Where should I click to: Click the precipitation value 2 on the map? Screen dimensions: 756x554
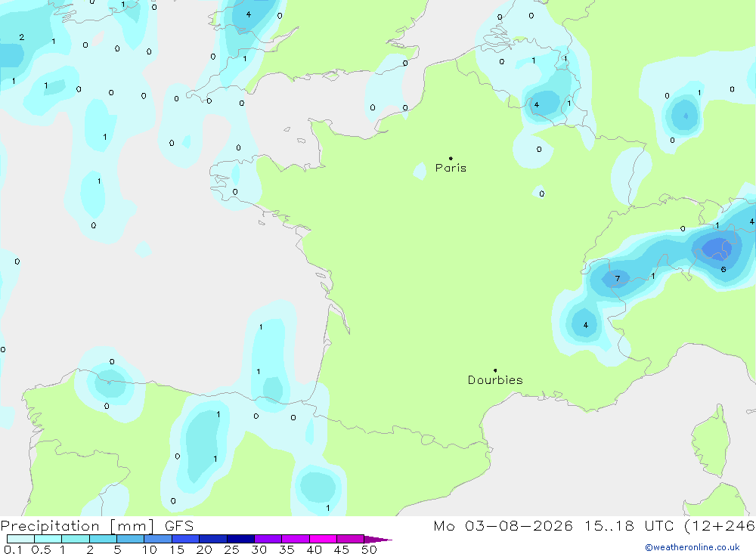pos(22,37)
